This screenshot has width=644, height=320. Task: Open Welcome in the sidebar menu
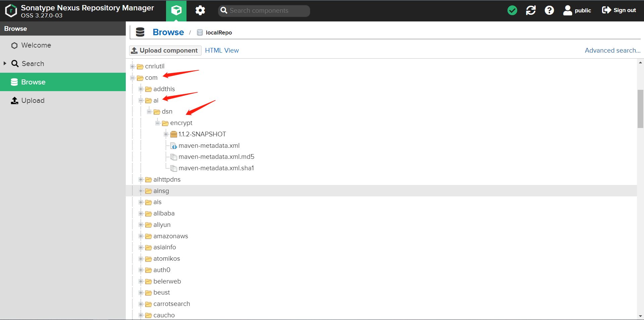63,45
